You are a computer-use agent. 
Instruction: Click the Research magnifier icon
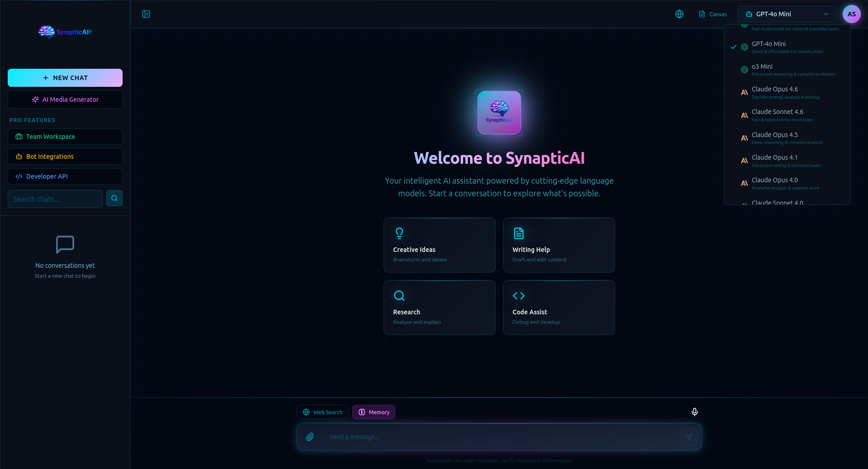click(399, 296)
